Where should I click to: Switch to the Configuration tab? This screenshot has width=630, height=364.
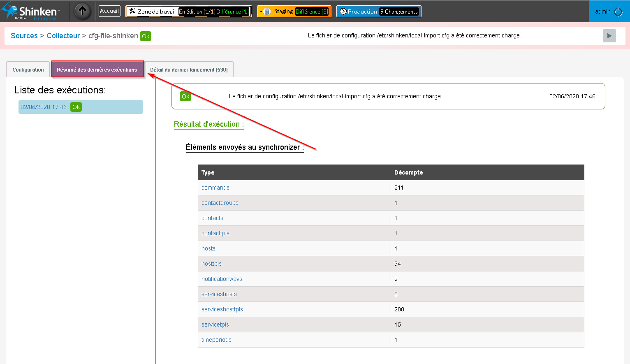point(28,70)
